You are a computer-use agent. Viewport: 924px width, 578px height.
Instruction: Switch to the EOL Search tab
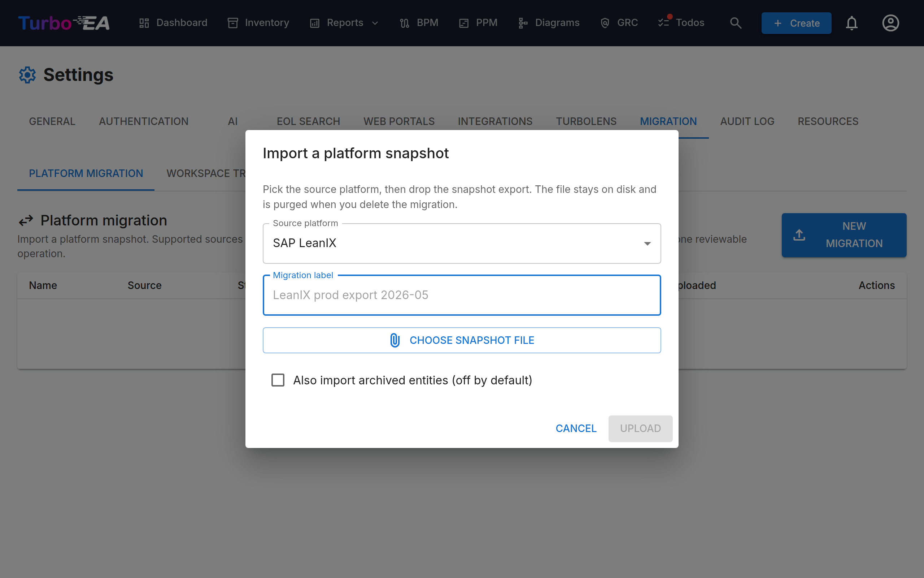coord(308,122)
